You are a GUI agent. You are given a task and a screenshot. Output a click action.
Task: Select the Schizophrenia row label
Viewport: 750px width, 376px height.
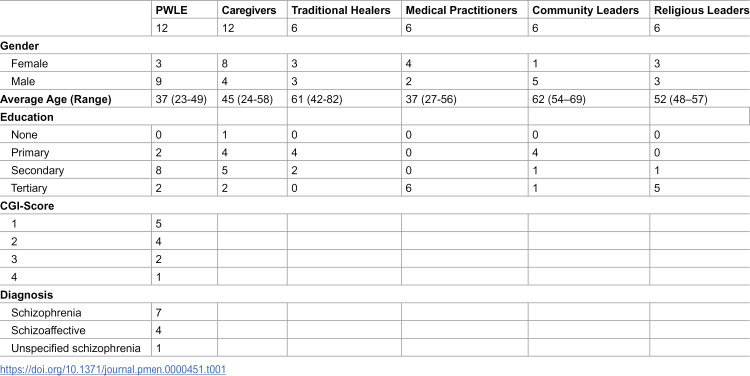[46, 313]
